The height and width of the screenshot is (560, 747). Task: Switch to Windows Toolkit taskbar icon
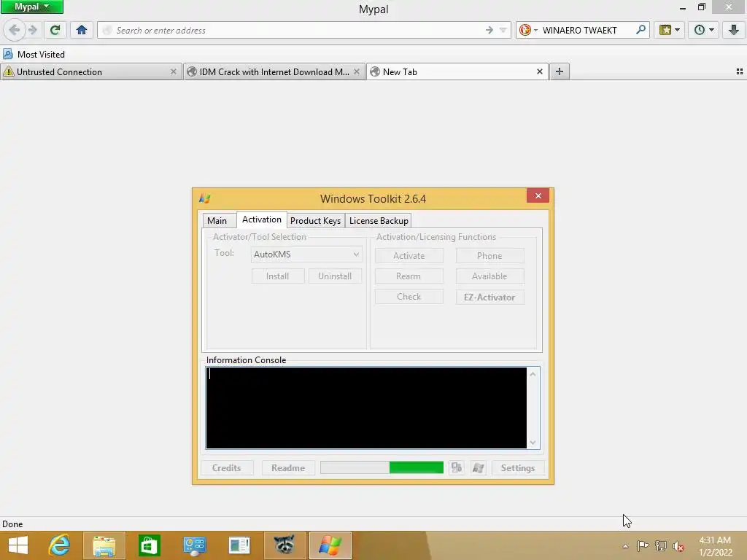pyautogui.click(x=330, y=545)
